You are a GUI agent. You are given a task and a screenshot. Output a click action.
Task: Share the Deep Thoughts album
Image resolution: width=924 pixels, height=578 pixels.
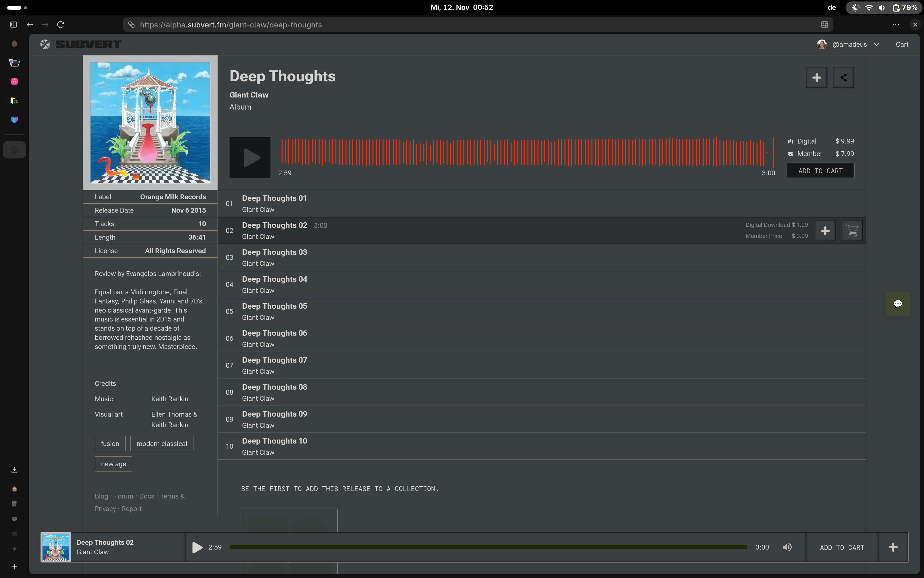pyautogui.click(x=843, y=78)
